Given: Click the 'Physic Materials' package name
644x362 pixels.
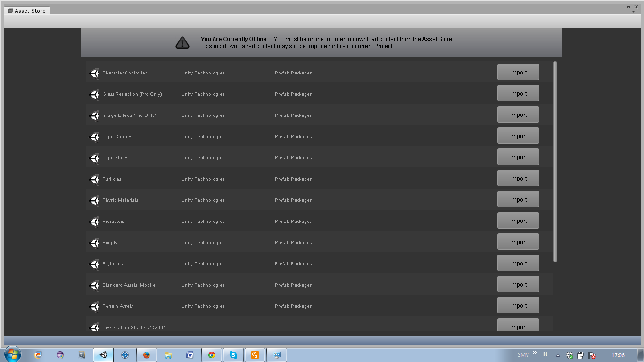Looking at the screenshot, I should click(x=120, y=200).
